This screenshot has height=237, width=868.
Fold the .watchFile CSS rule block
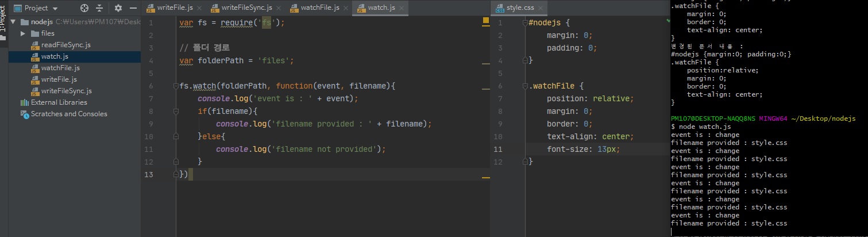coord(525,86)
